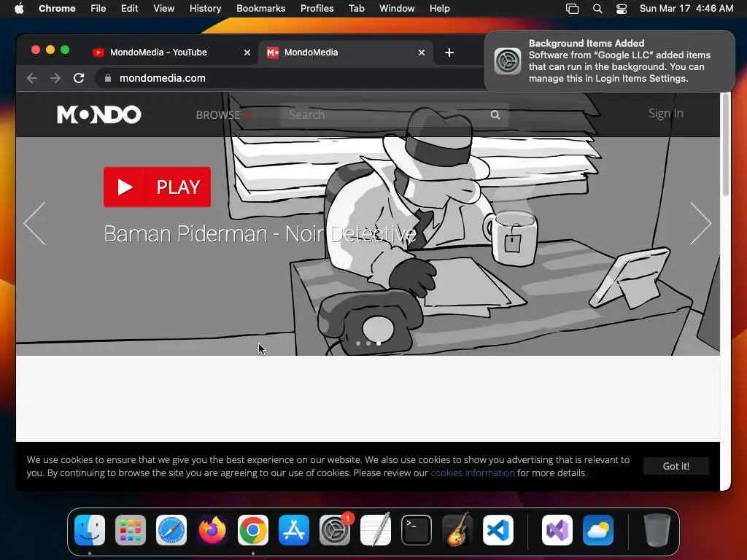Open Spotlight search in menu bar

[597, 9]
